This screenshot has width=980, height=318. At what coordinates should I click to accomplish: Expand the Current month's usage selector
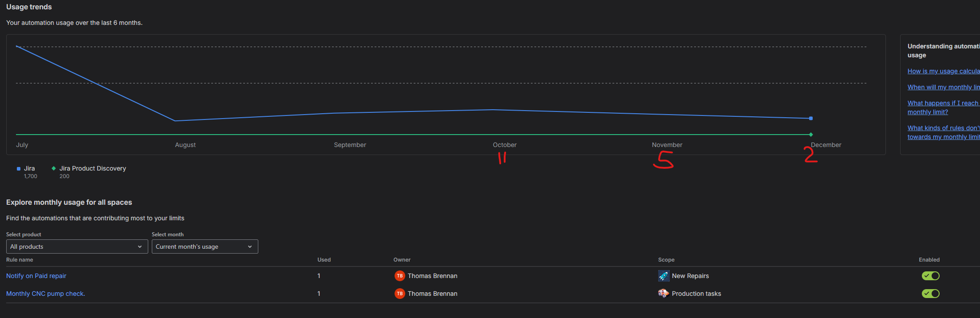[205, 246]
